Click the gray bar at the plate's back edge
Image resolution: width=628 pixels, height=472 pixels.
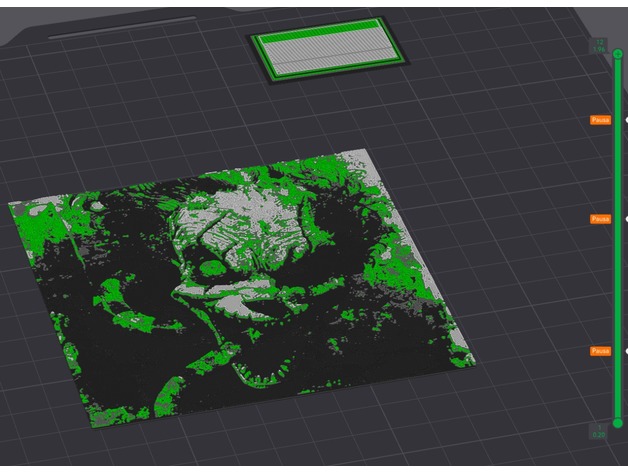120,27
